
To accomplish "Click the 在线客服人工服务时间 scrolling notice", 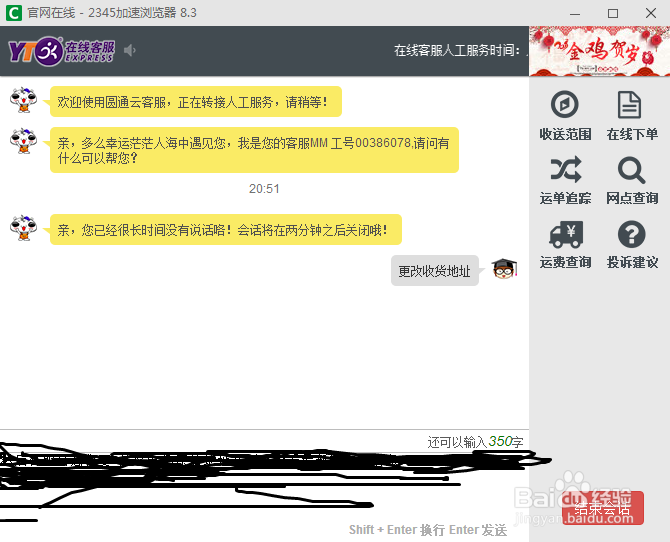I will pos(461,50).
